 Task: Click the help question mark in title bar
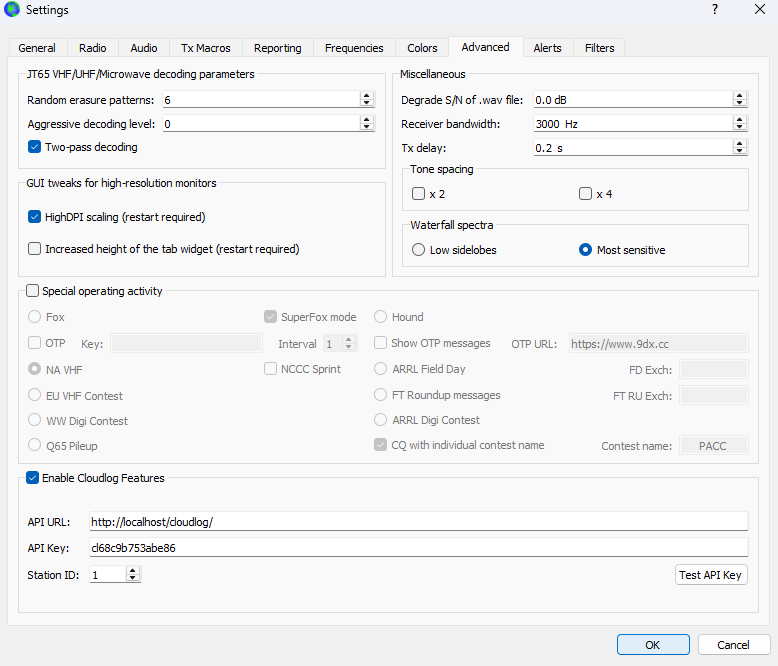point(714,10)
